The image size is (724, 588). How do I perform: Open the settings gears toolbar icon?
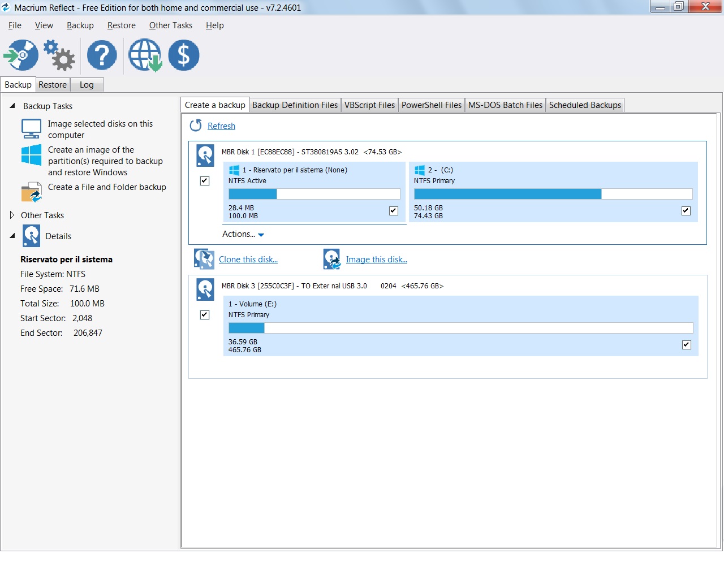point(59,55)
